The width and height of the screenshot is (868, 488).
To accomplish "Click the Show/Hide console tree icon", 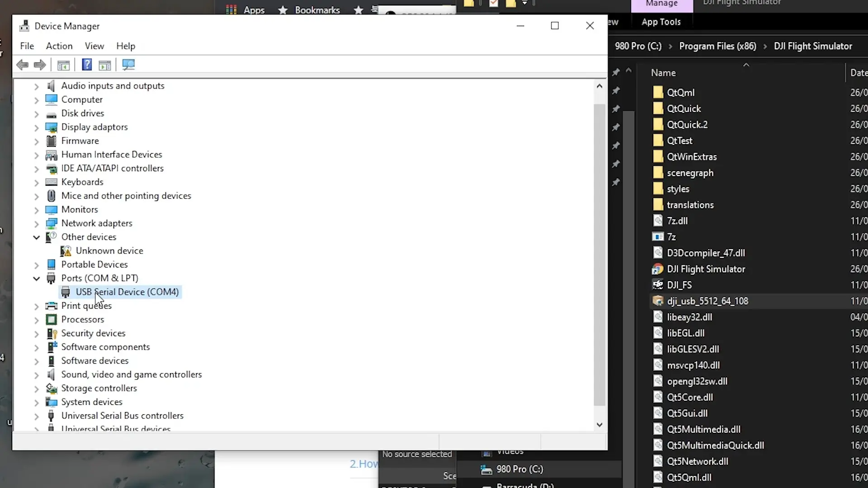I will tap(63, 65).
